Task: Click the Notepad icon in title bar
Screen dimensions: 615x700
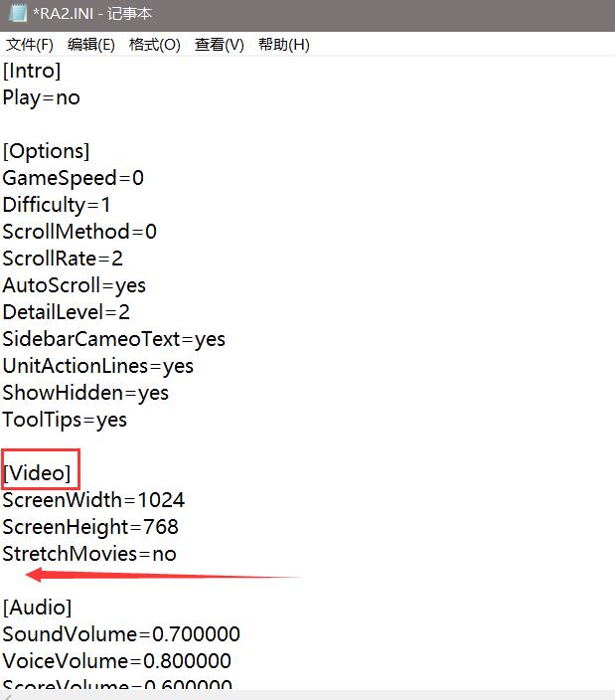Action: [15, 15]
